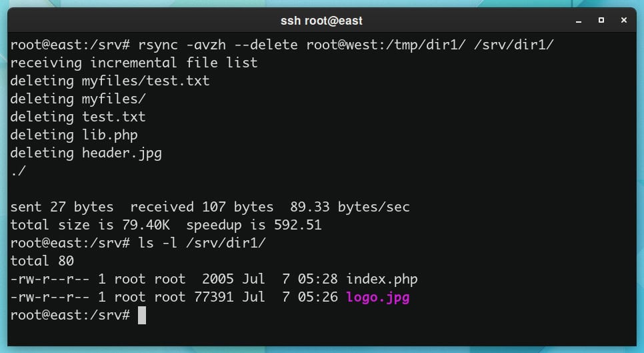The width and height of the screenshot is (644, 353).
Task: Maximize the terminal window
Action: (601, 20)
